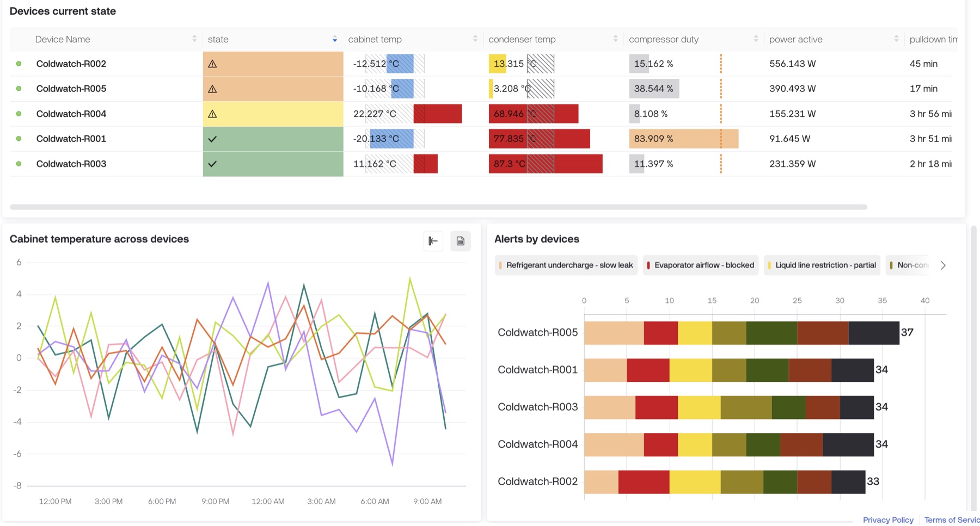Click cabinet temp value -20.133 °C
This screenshot has width=980, height=526.
376,139
